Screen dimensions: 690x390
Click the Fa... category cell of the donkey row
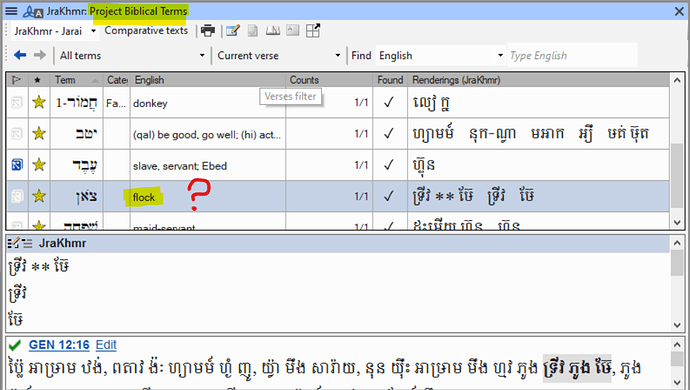pos(116,103)
